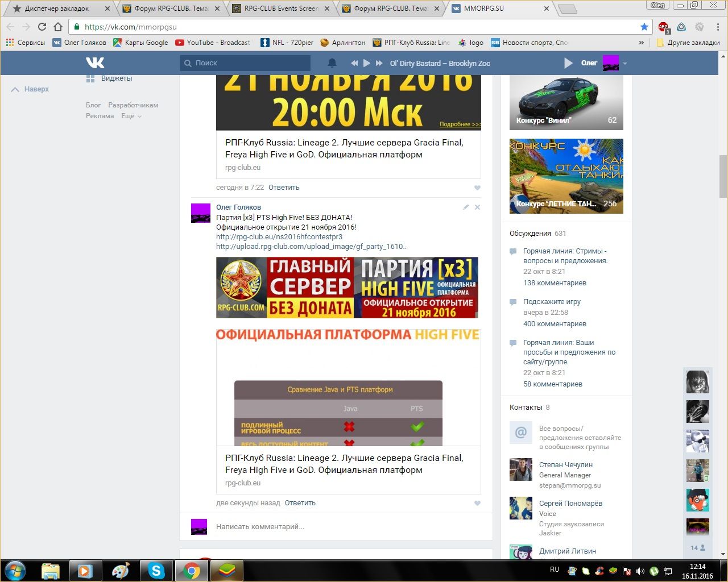Open contact Дмитрий Литвин
The image size is (728, 582).
pos(568,551)
